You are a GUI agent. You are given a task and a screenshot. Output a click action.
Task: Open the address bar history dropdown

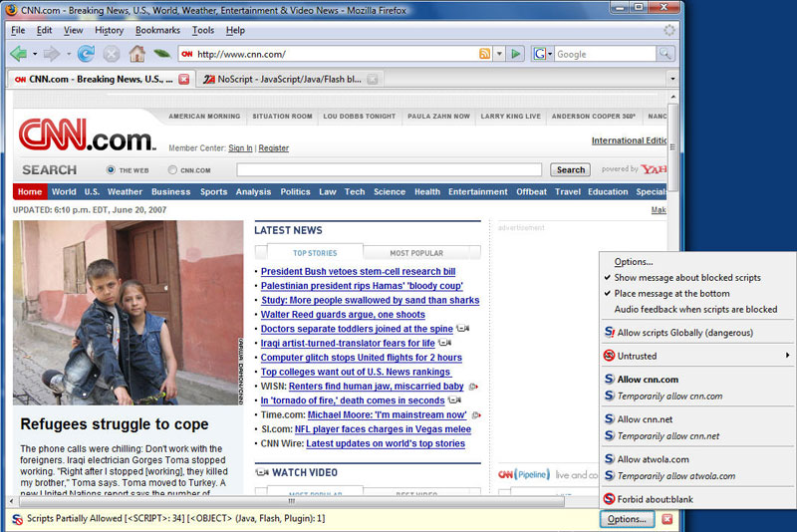tap(500, 54)
